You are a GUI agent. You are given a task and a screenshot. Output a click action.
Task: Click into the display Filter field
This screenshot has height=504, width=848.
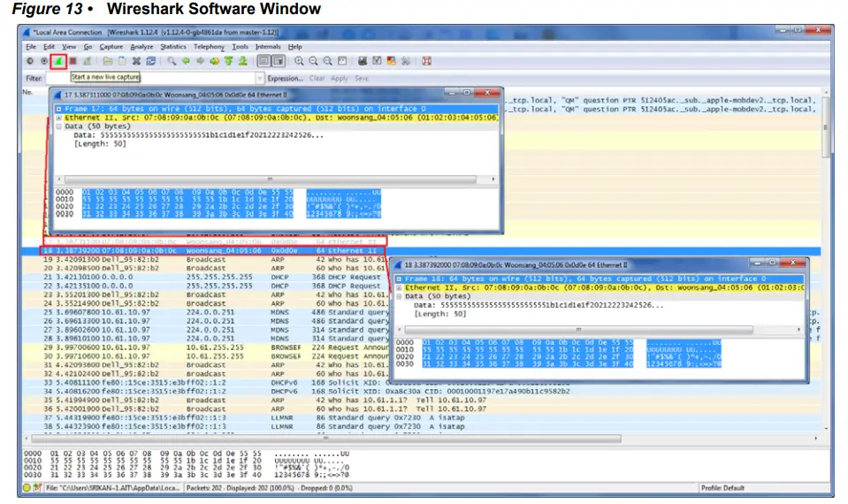click(x=151, y=79)
